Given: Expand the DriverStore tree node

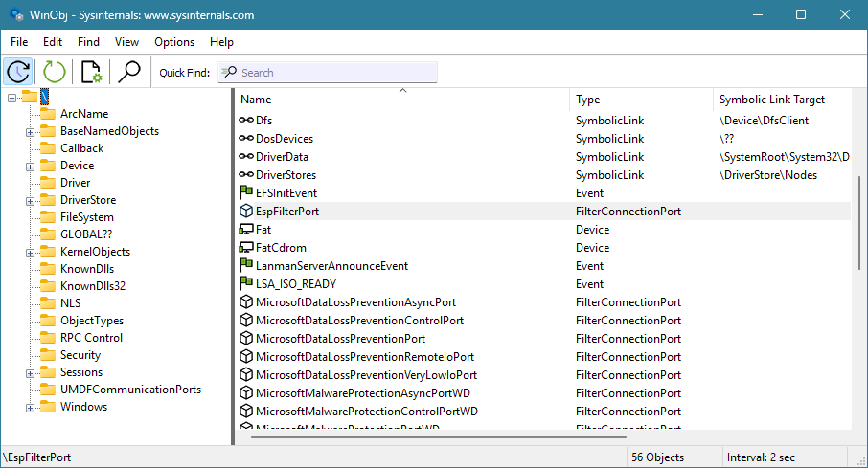Looking at the screenshot, I should tap(30, 201).
